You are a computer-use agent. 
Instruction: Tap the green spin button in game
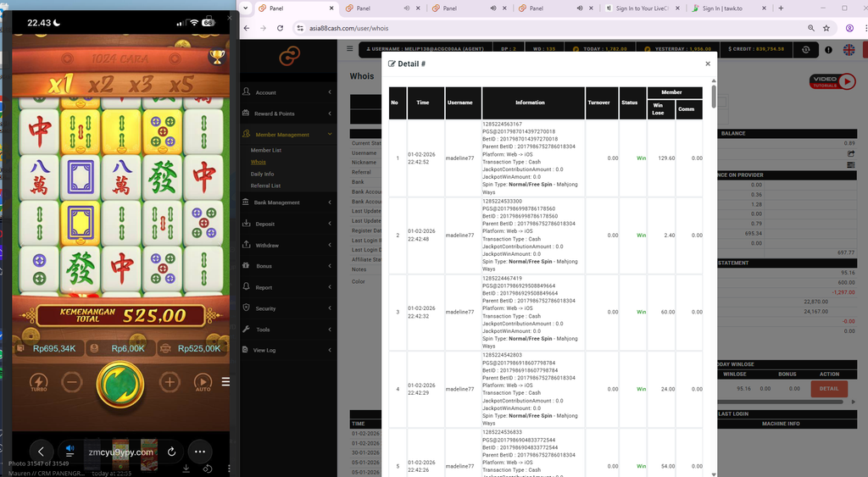pos(120,384)
